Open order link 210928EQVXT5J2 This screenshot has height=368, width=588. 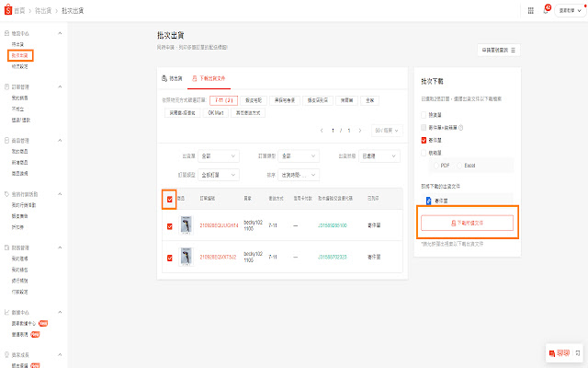pos(218,258)
